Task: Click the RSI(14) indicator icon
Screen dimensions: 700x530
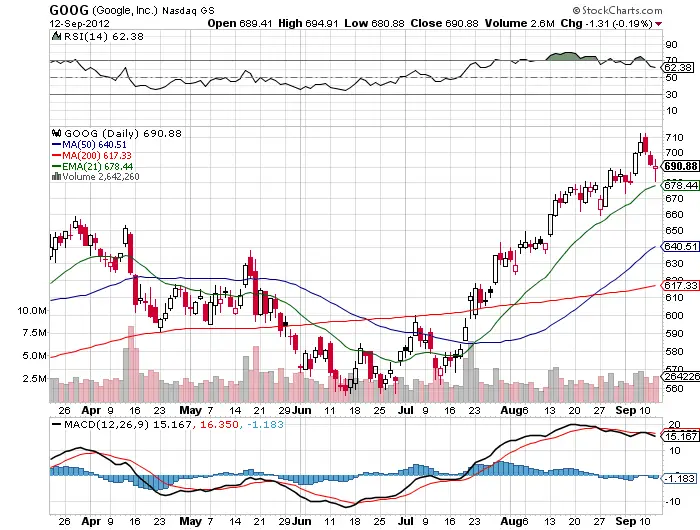Action: [x=56, y=36]
